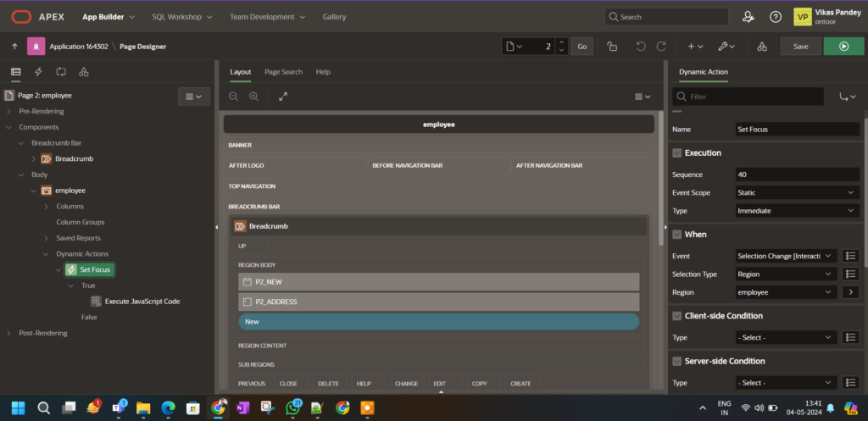Expand the Pre-Rendering tree node
Screen dimensions: 868x421
tap(9, 111)
